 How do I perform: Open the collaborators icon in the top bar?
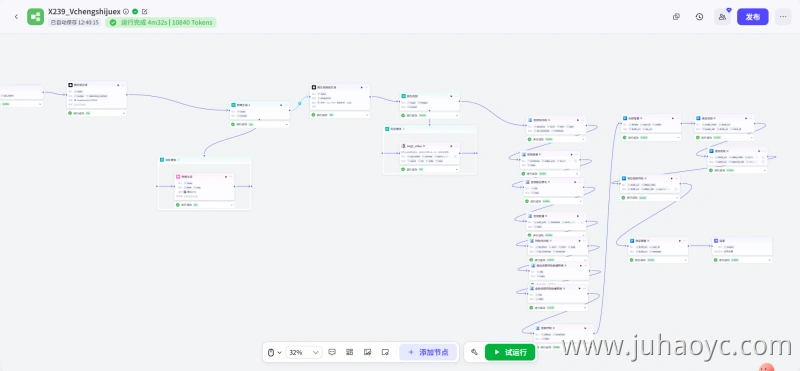coord(722,17)
